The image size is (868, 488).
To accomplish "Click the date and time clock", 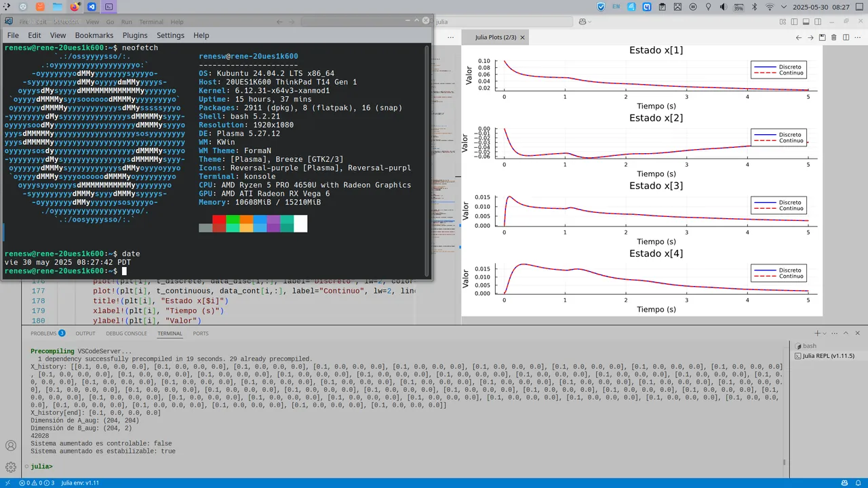I will (x=821, y=7).
